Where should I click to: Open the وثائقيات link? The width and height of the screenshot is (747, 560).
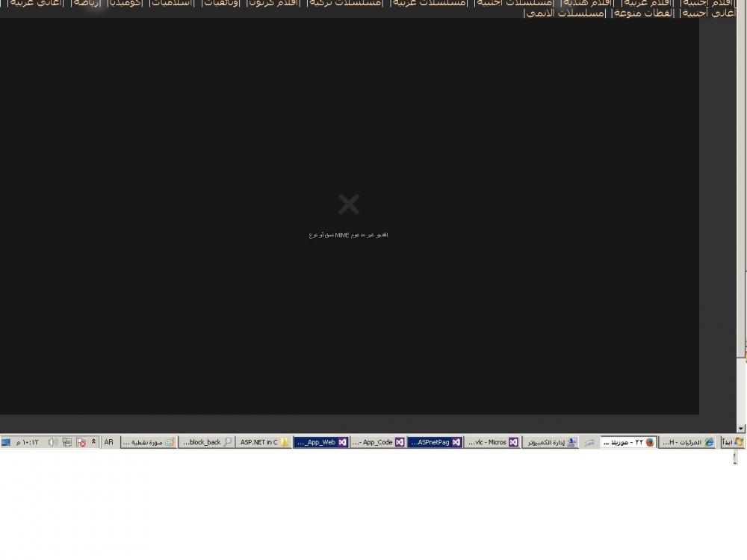coord(222,3)
